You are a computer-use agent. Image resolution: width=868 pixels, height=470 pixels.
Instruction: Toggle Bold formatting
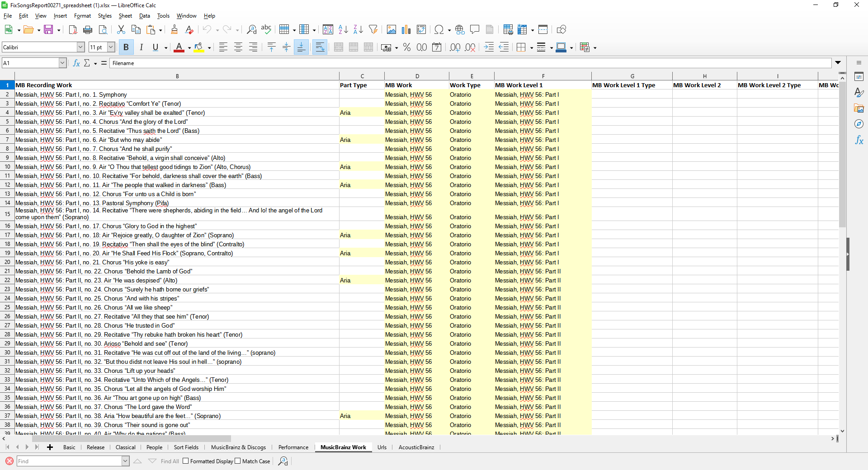(x=126, y=47)
